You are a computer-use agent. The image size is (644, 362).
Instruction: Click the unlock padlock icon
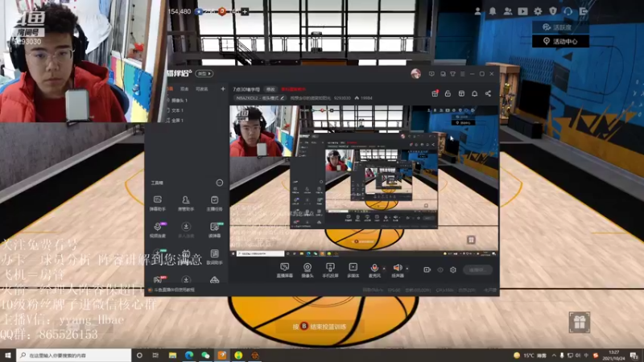(448, 93)
